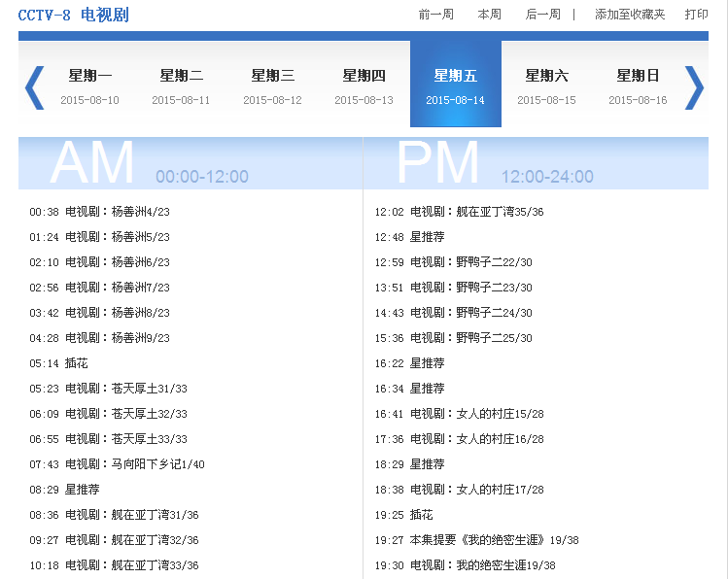
Task: Click the 02:56 杨善洲7/23 entry
Action: pyautogui.click(x=99, y=288)
